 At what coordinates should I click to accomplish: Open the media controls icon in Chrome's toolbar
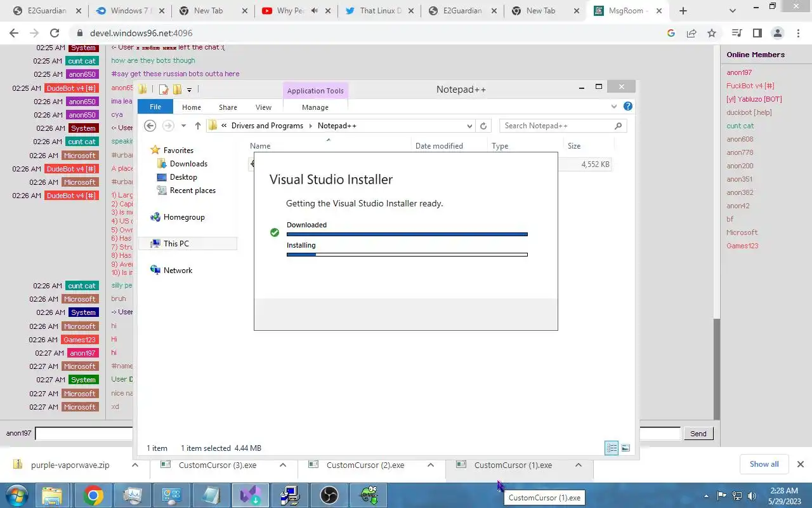tap(737, 33)
